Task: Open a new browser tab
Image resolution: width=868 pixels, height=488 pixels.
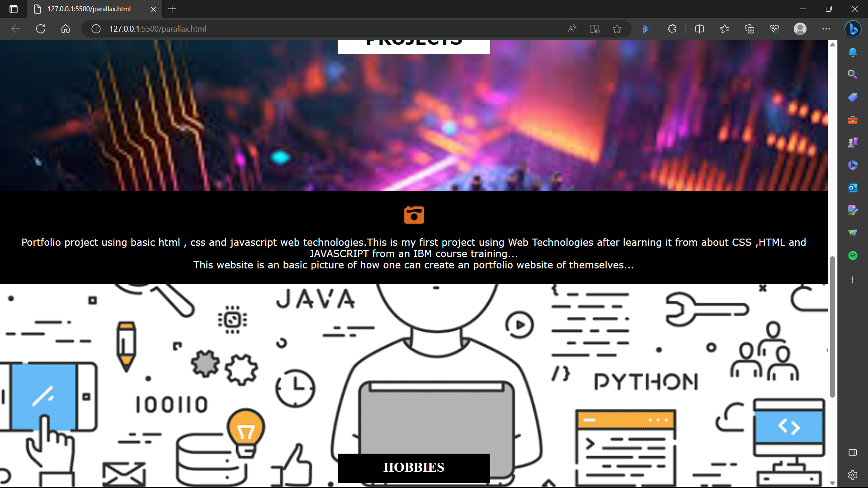Action: [172, 9]
